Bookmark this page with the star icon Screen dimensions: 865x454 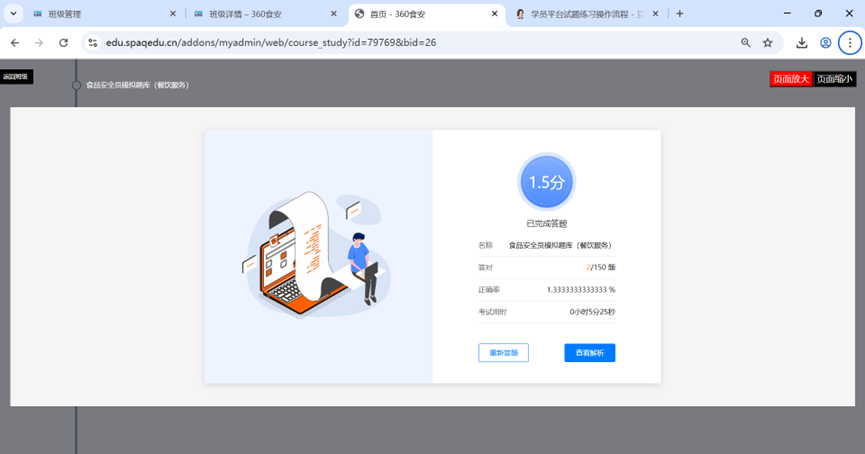(x=768, y=43)
